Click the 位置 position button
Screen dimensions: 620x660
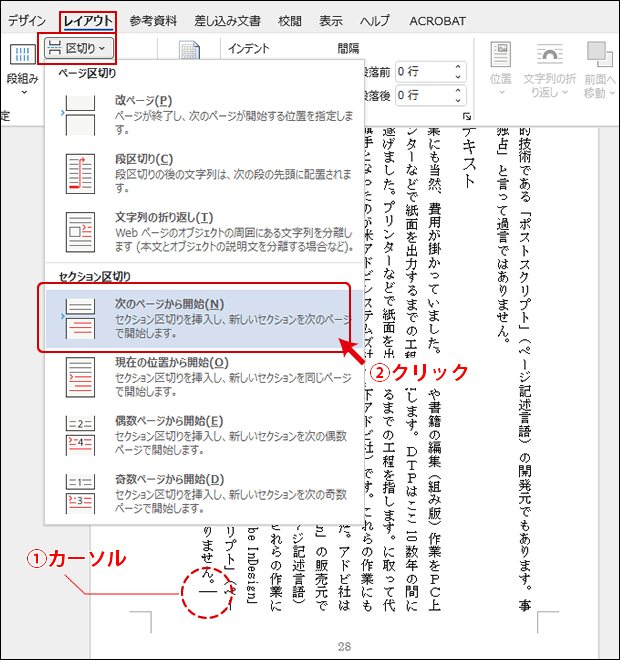(501, 67)
